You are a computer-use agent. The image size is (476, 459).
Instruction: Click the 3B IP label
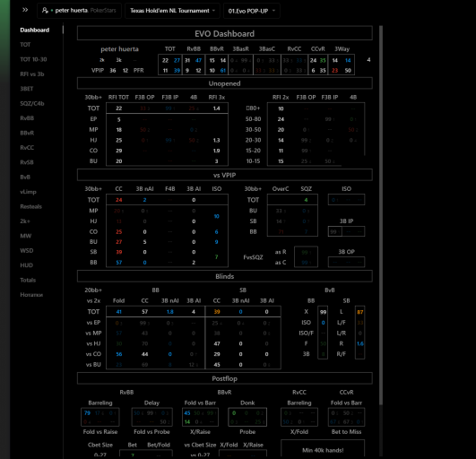346,221
